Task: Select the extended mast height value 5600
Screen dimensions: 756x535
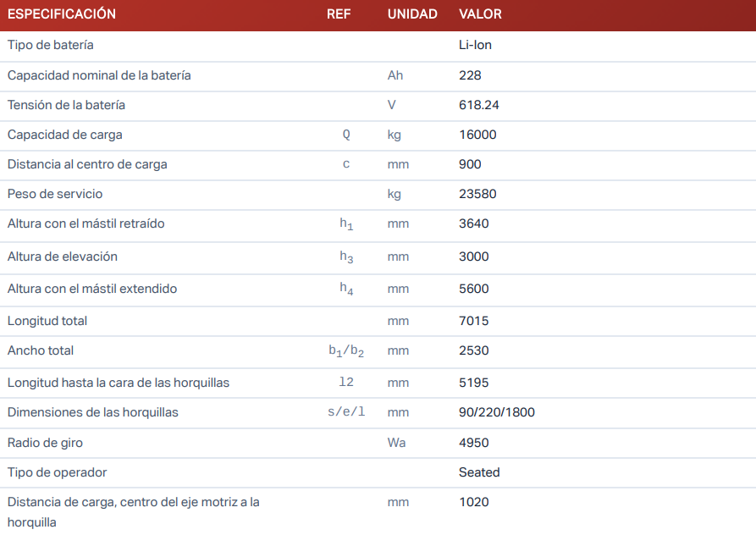Action: click(x=473, y=289)
